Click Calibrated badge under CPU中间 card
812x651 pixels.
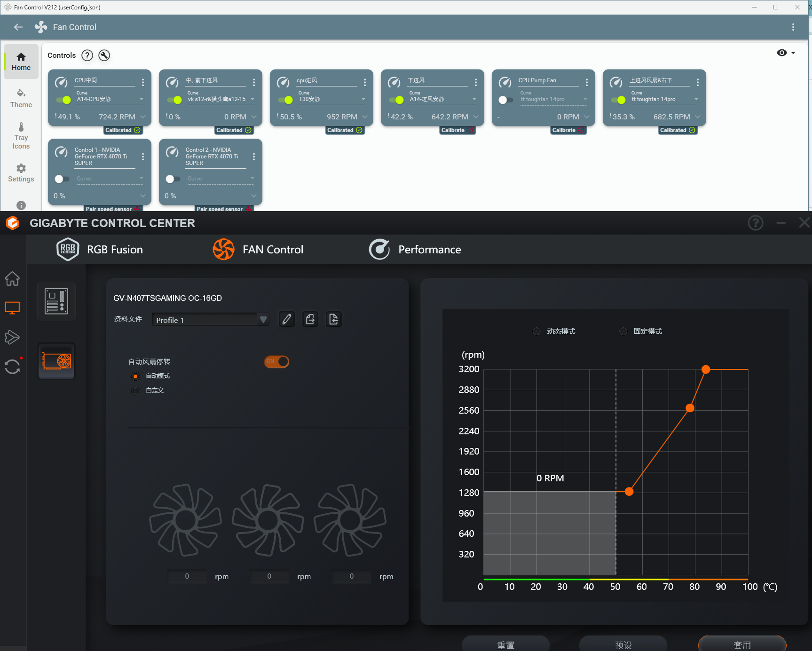click(x=123, y=130)
